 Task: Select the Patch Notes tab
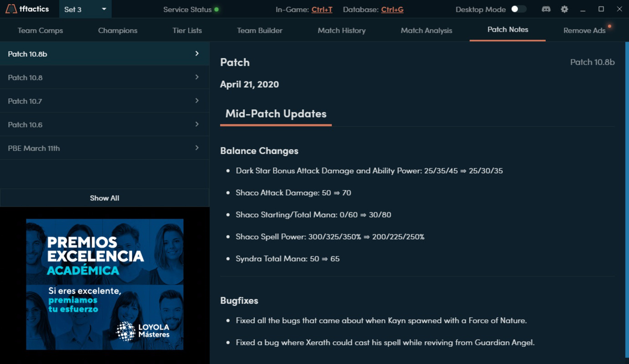508,30
